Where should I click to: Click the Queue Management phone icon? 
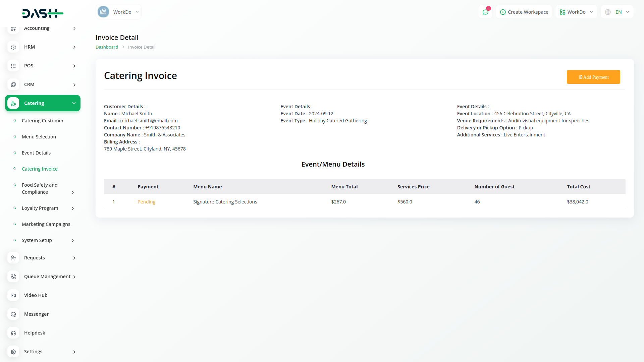(x=13, y=277)
